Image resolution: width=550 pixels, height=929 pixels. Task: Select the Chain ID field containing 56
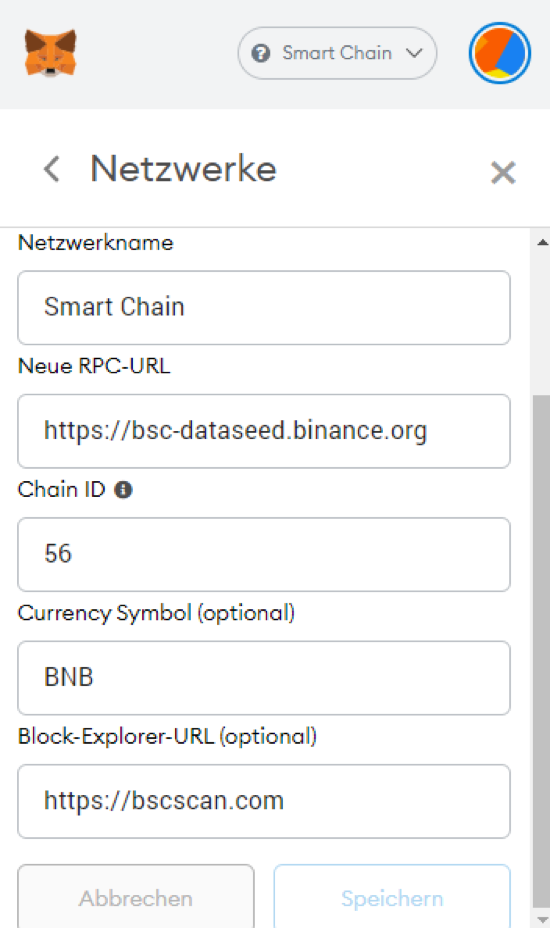pyautogui.click(x=264, y=554)
